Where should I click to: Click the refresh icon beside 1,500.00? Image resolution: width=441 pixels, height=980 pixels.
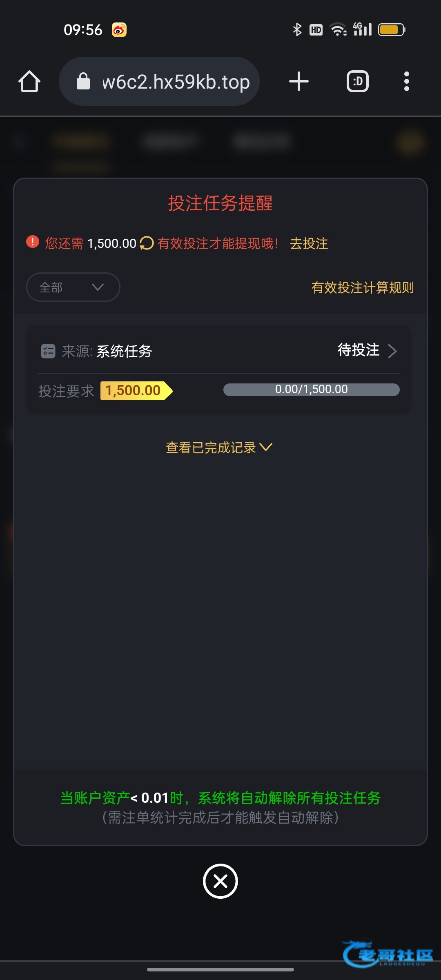point(147,243)
